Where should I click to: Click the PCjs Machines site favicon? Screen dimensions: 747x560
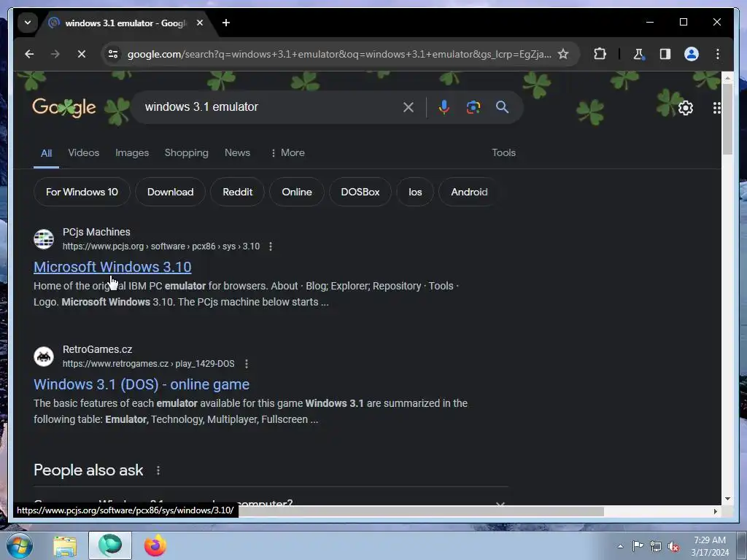pos(44,238)
